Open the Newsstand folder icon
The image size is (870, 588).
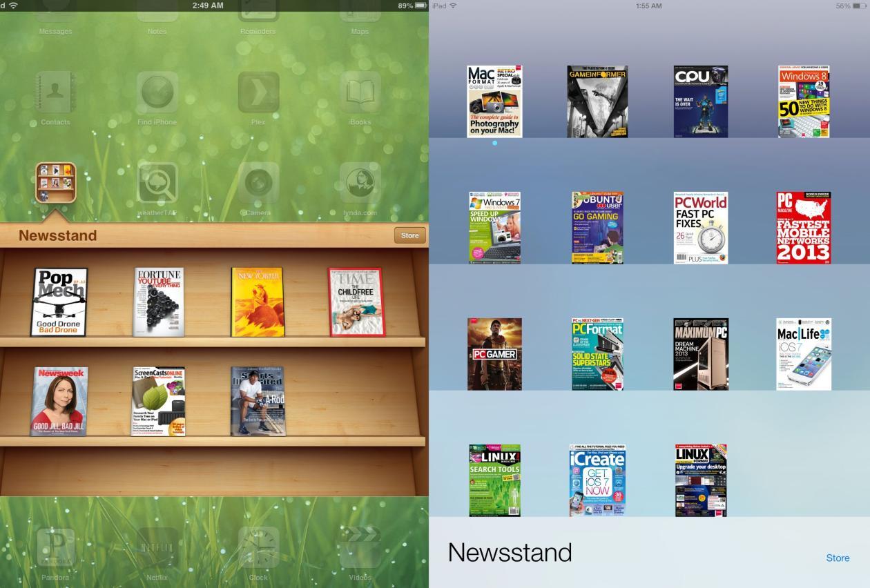pyautogui.click(x=56, y=183)
